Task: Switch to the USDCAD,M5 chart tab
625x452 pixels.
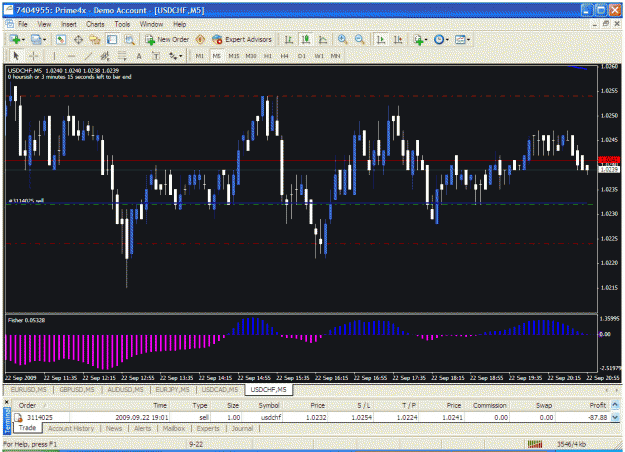Action: 220,389
